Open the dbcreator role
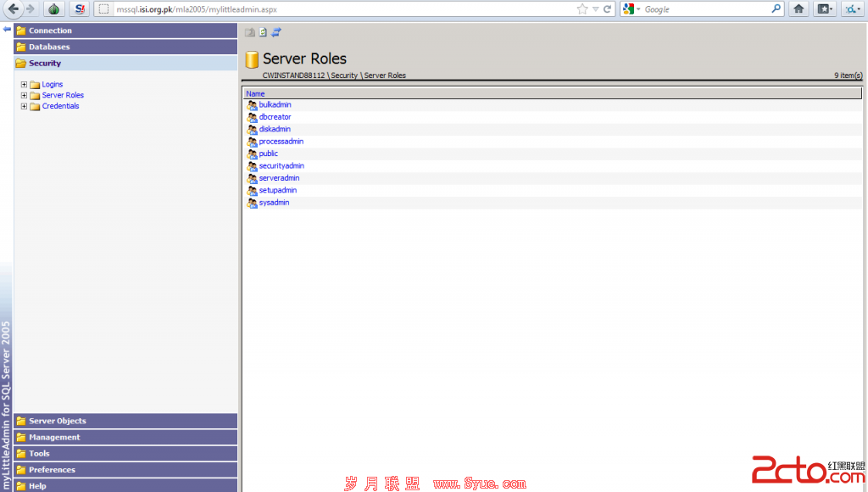 click(275, 117)
